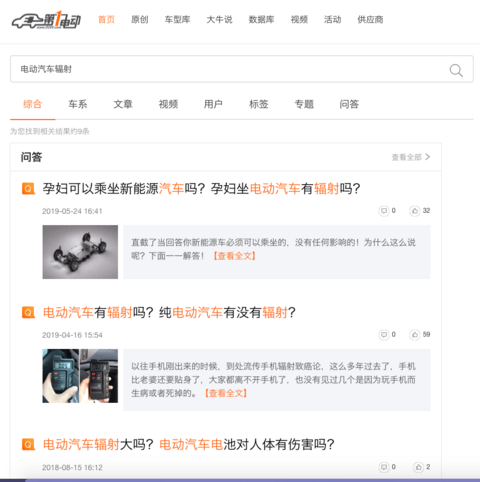Click the comment icon on the first question
Screen dimensions: 480x482
point(384,211)
